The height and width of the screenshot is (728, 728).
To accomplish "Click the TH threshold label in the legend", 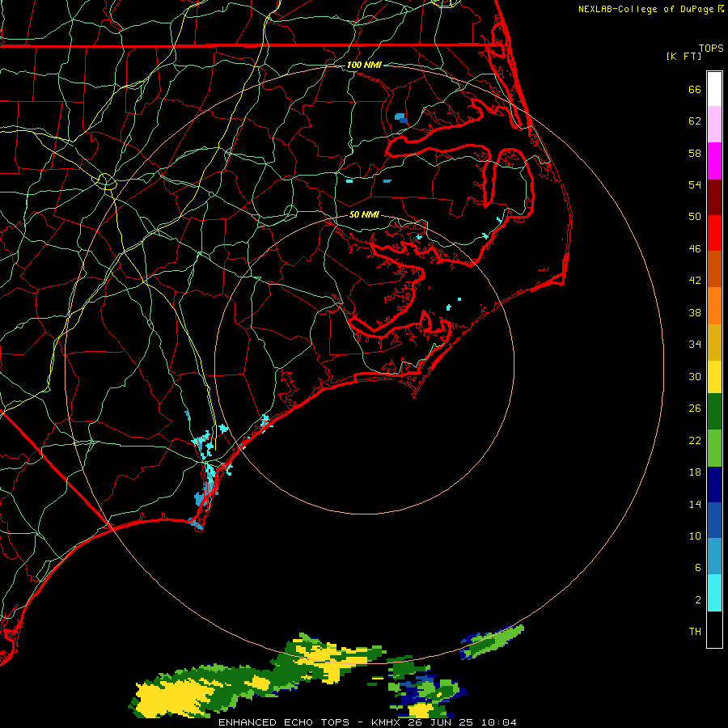I will 695,632.
